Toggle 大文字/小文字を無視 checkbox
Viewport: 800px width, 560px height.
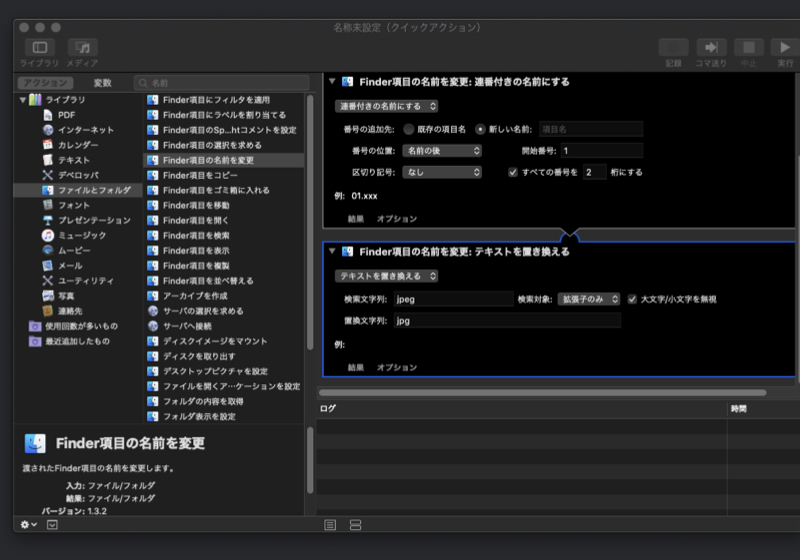[x=632, y=299]
